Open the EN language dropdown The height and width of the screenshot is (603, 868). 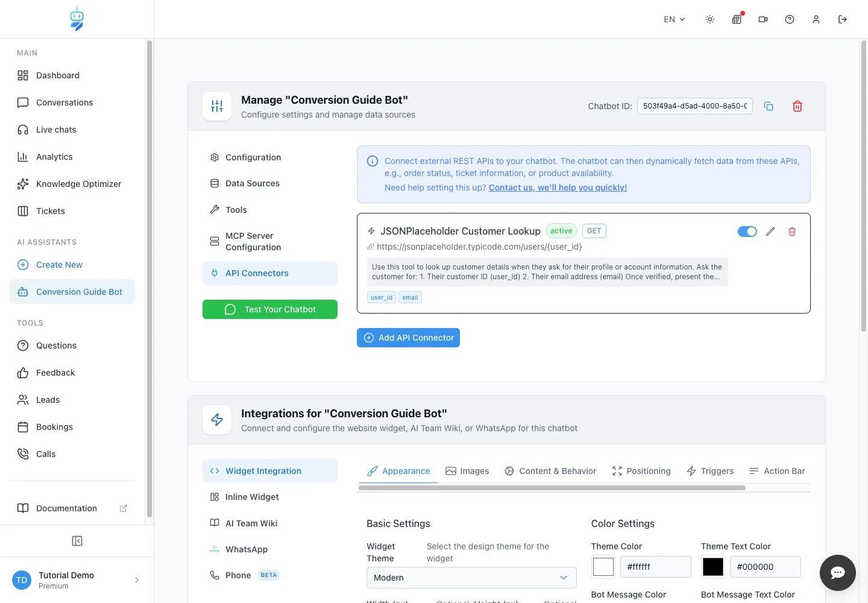click(675, 19)
